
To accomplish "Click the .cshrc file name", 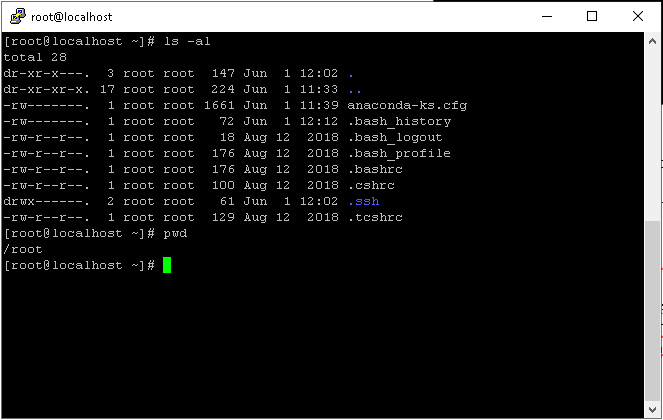I will click(x=371, y=186).
